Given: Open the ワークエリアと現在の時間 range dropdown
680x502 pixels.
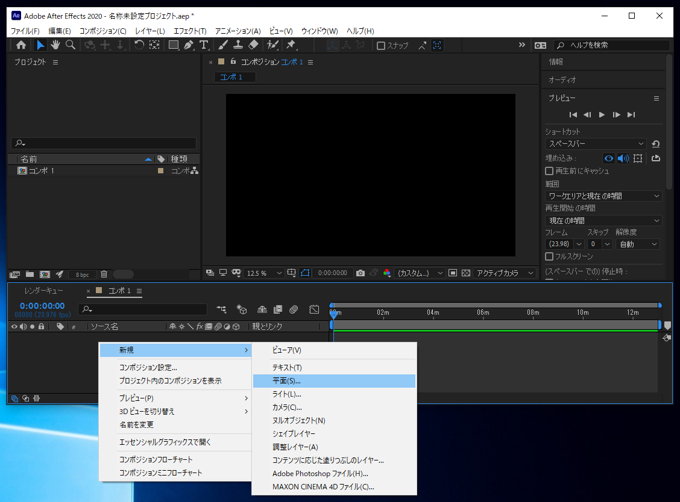Looking at the screenshot, I should [x=603, y=196].
